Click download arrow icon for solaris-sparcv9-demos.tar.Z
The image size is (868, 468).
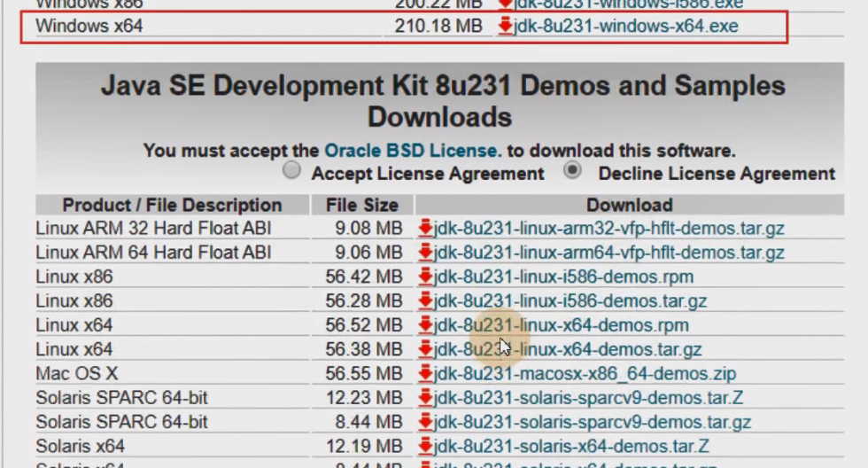click(x=425, y=397)
